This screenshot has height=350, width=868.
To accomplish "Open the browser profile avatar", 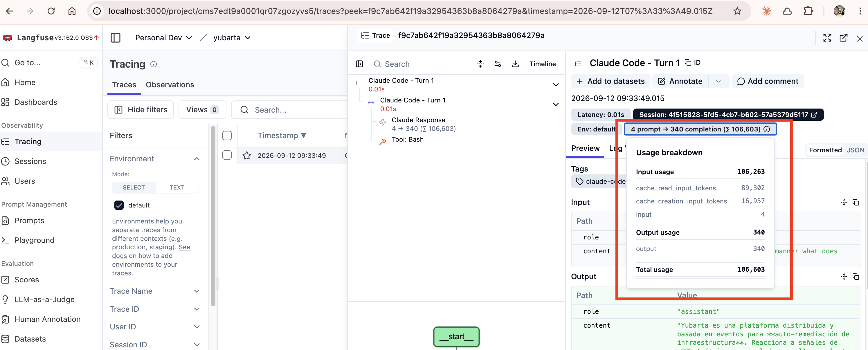I will (839, 11).
